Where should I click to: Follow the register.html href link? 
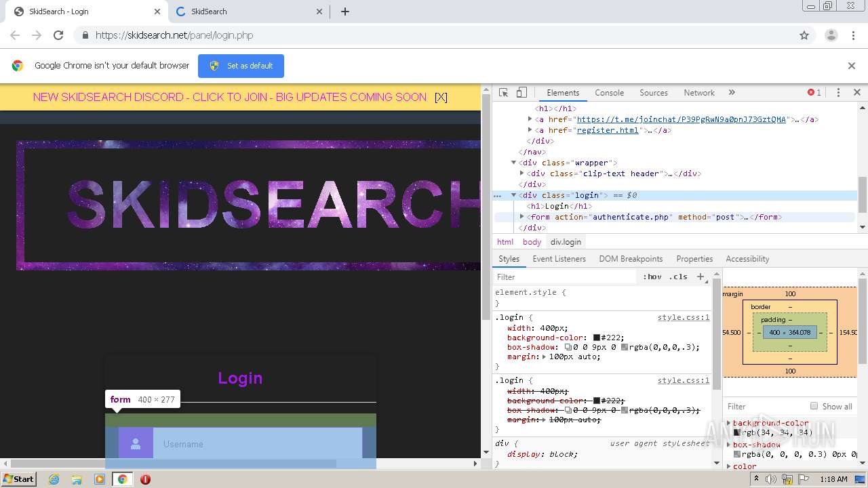[608, 130]
